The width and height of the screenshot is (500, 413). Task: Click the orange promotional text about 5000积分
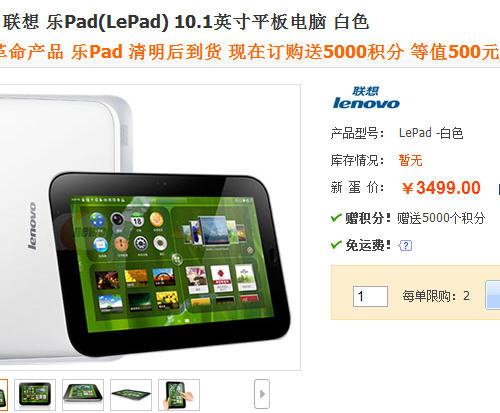click(248, 52)
